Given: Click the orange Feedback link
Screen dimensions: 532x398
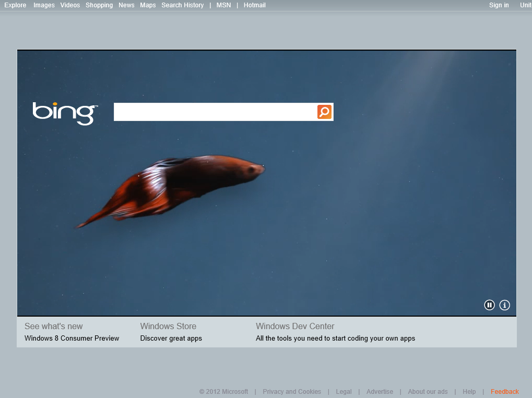Looking at the screenshot, I should coord(504,392).
